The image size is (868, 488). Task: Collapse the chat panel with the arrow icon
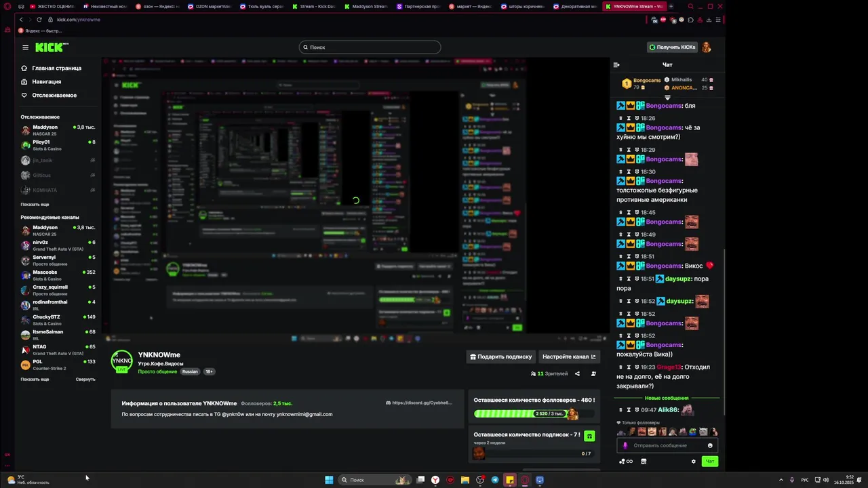coord(616,65)
